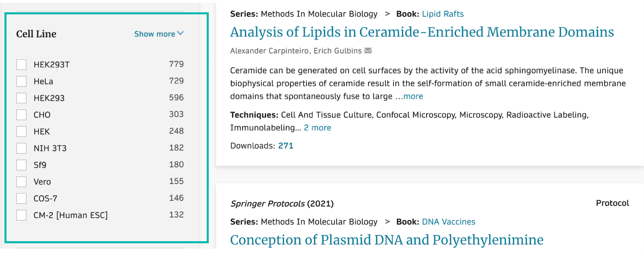Check the CM-2 [Human ESC] checkbox

[x=21, y=215]
